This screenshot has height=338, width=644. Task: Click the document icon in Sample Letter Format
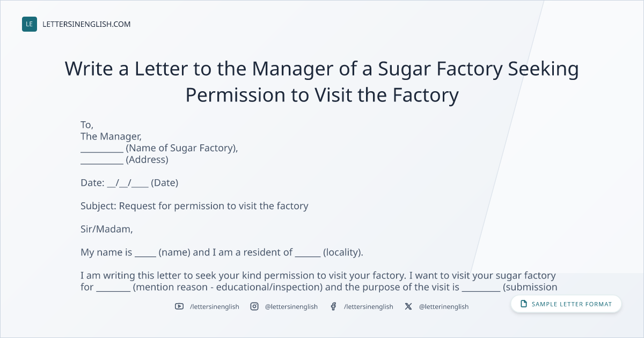tap(524, 304)
